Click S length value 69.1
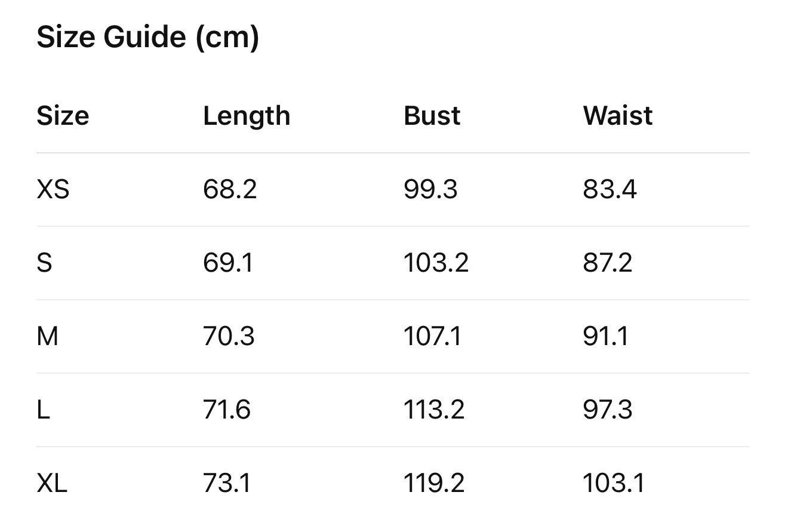This screenshot has width=788, height=532. [228, 263]
